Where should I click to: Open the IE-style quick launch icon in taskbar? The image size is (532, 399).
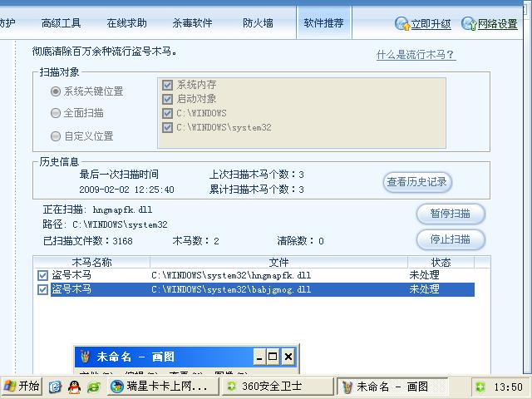[55, 387]
